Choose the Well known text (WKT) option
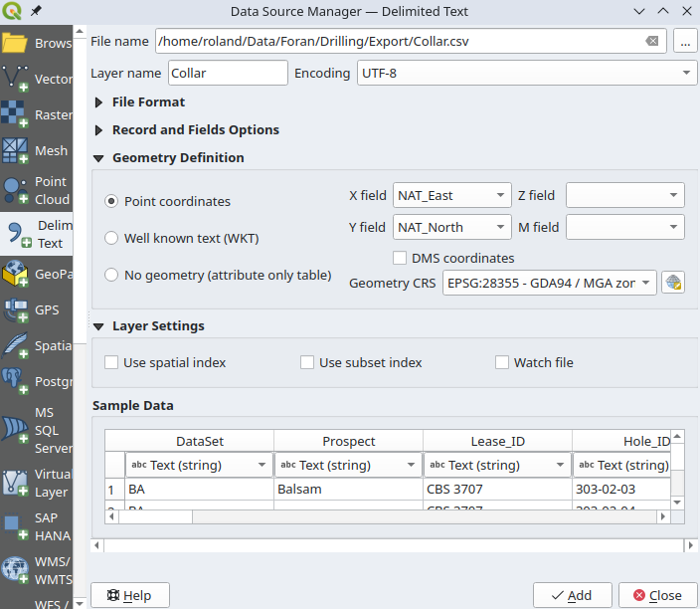Image resolution: width=700 pixels, height=609 pixels. [x=111, y=238]
